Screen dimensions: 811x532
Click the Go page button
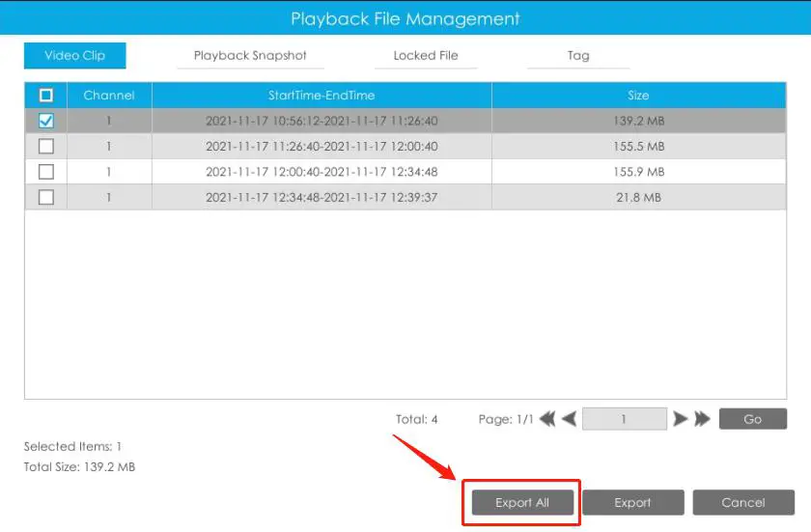pyautogui.click(x=753, y=419)
